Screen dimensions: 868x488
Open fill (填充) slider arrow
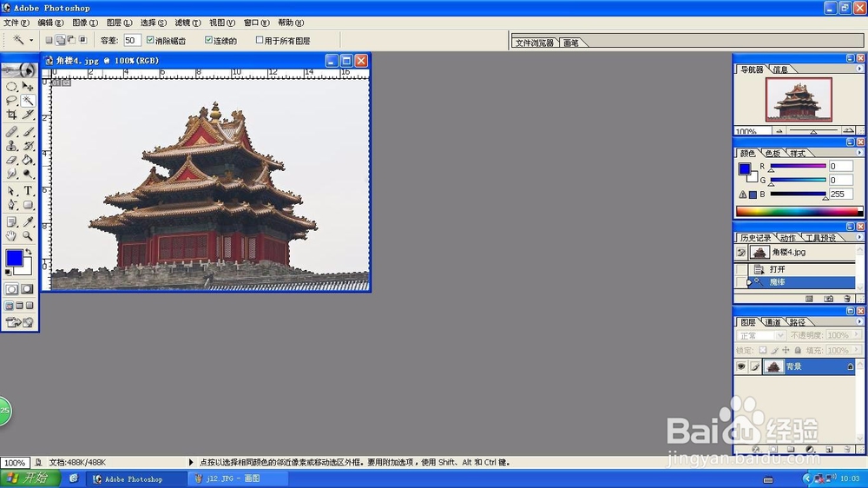[x=857, y=350]
